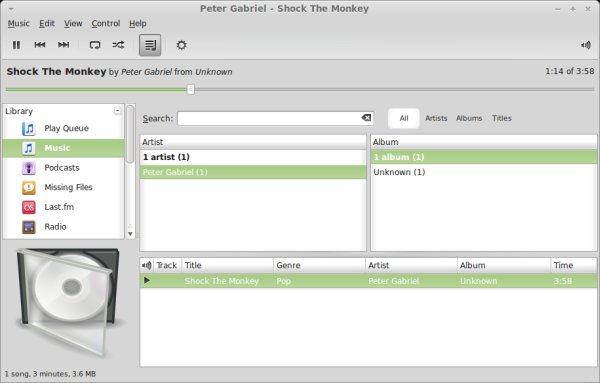Click the Podcasts icon
The height and width of the screenshot is (383, 600).
point(29,168)
